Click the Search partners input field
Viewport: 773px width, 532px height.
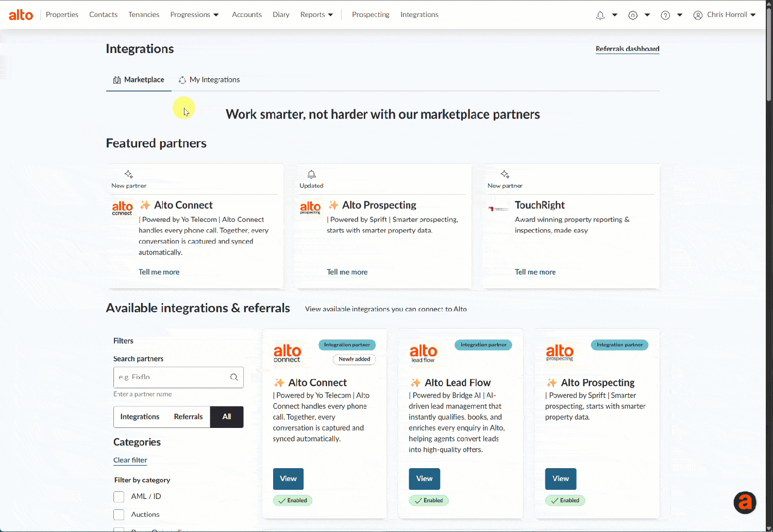point(178,377)
